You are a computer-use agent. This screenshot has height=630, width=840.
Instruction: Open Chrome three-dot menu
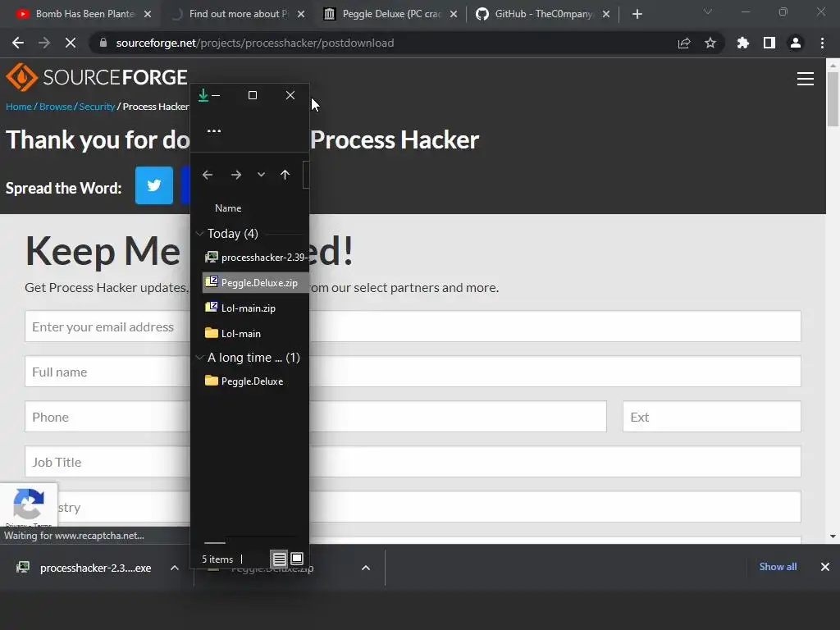[x=822, y=43]
